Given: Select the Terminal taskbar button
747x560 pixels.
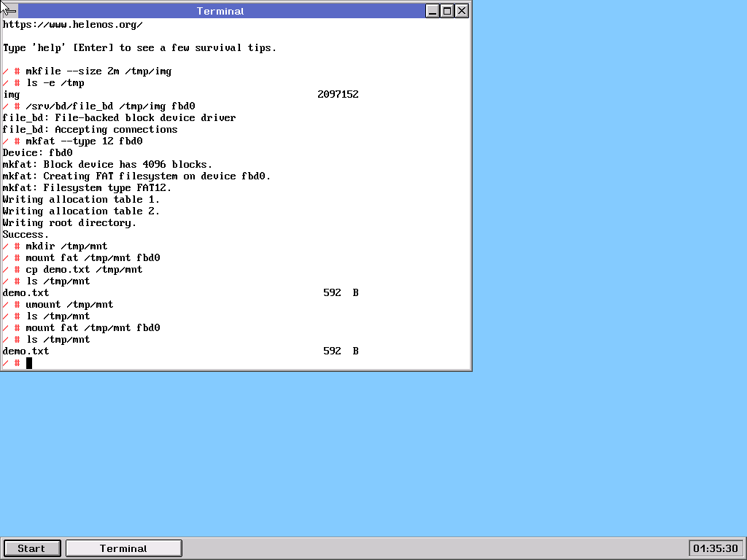Looking at the screenshot, I should click(x=124, y=548).
